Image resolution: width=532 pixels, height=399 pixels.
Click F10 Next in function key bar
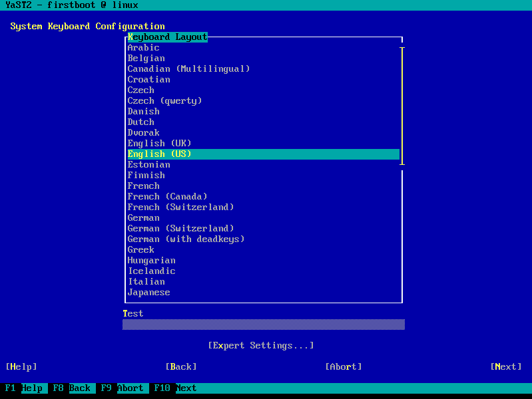(x=175, y=388)
